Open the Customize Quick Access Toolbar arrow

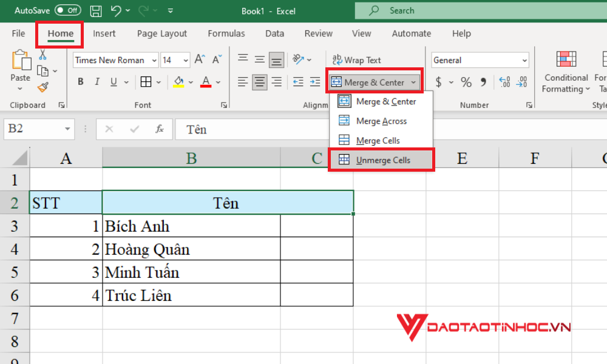[x=171, y=11]
